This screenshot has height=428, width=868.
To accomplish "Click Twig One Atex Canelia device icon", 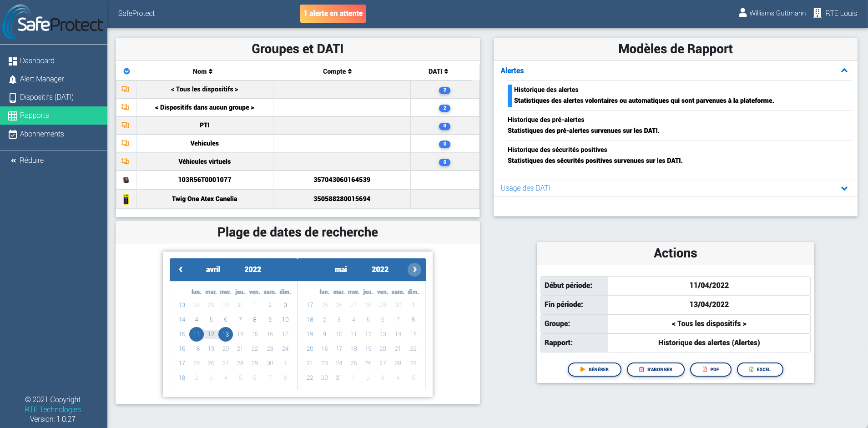I will tap(126, 199).
